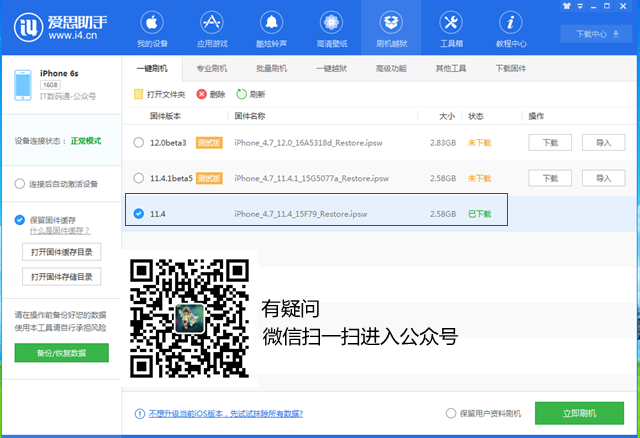Click the shirt skin icon in title bar
This screenshot has height=438, width=640.
pyautogui.click(x=567, y=6)
